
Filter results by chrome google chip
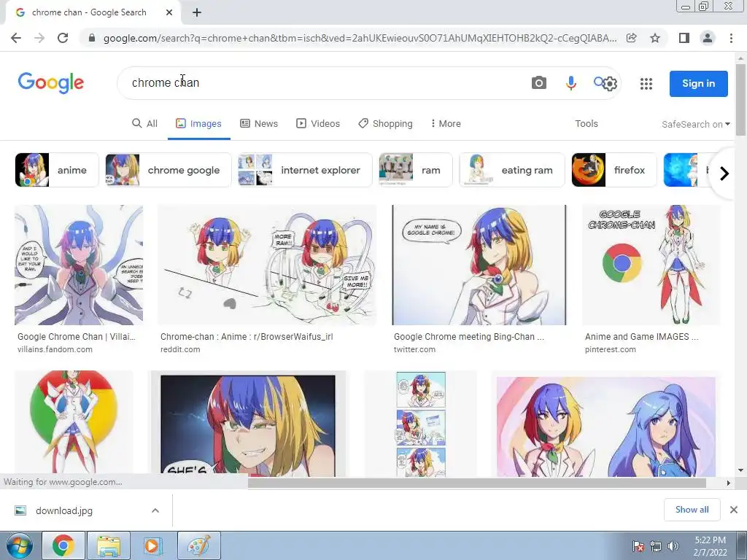pyautogui.click(x=169, y=170)
